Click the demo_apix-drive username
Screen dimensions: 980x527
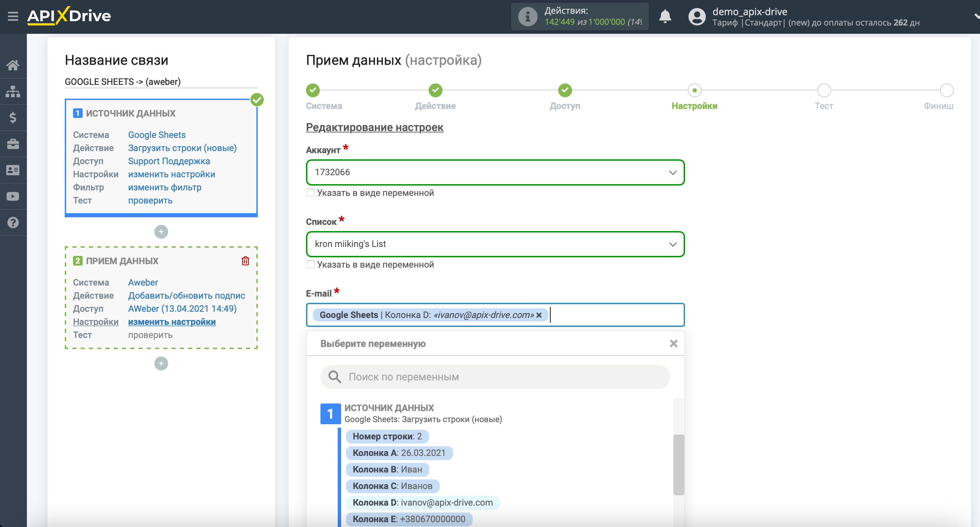point(749,11)
